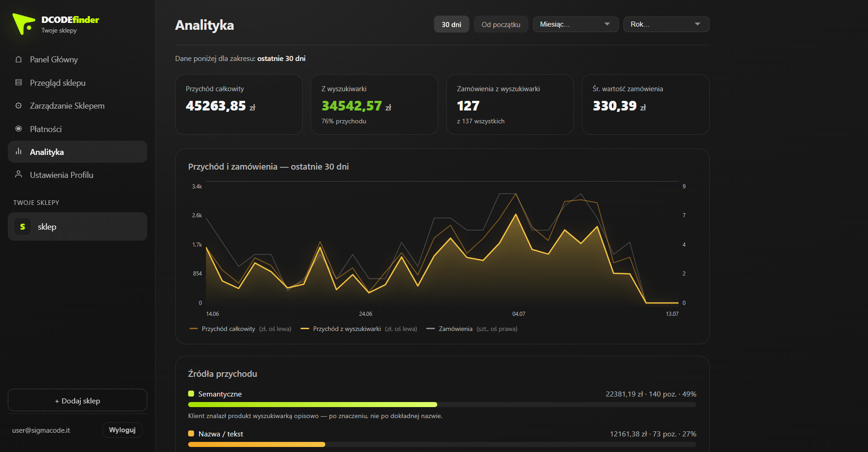Click the TWOJE SKLEPY section label
The width and height of the screenshot is (868, 452).
click(36, 203)
